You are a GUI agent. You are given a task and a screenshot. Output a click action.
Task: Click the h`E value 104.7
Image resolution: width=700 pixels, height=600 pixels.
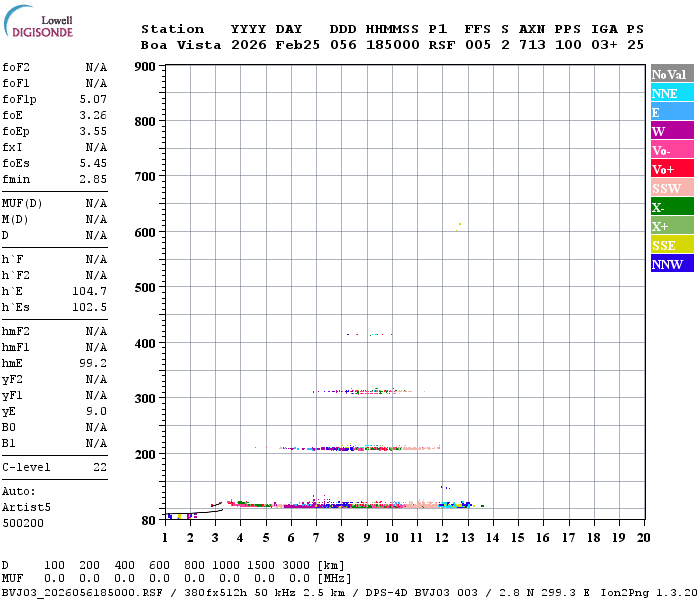click(90, 291)
